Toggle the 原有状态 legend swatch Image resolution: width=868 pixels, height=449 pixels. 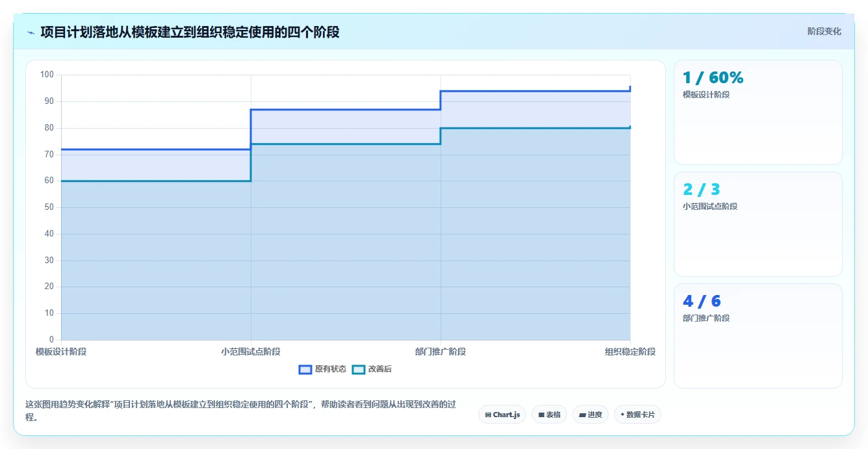[x=305, y=369]
